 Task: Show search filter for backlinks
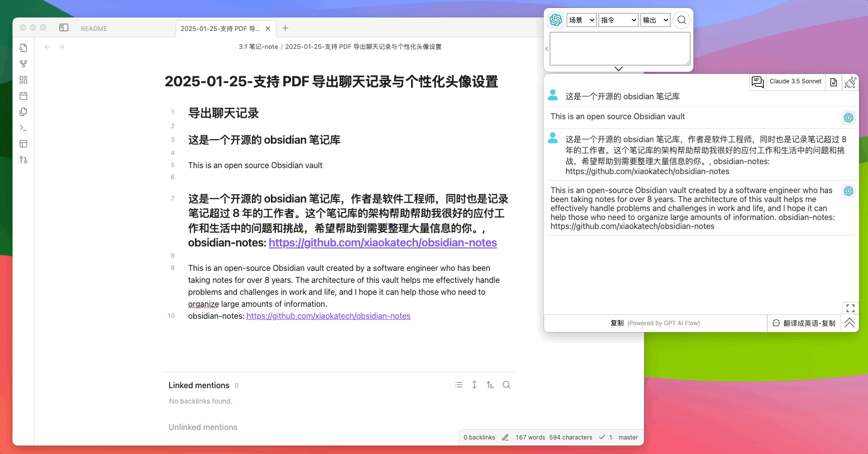pyautogui.click(x=506, y=385)
